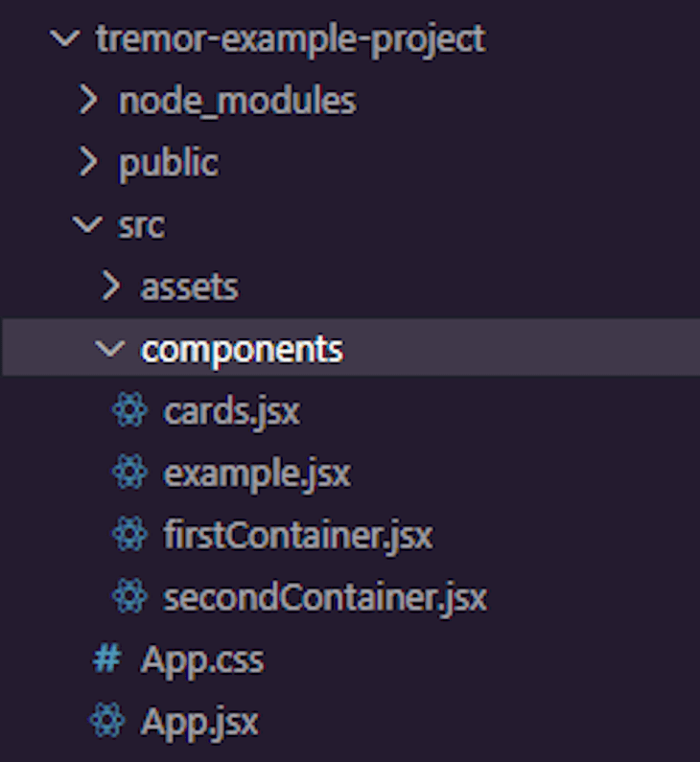Open the cards.jsx file
The width and height of the screenshot is (700, 762).
point(231,411)
